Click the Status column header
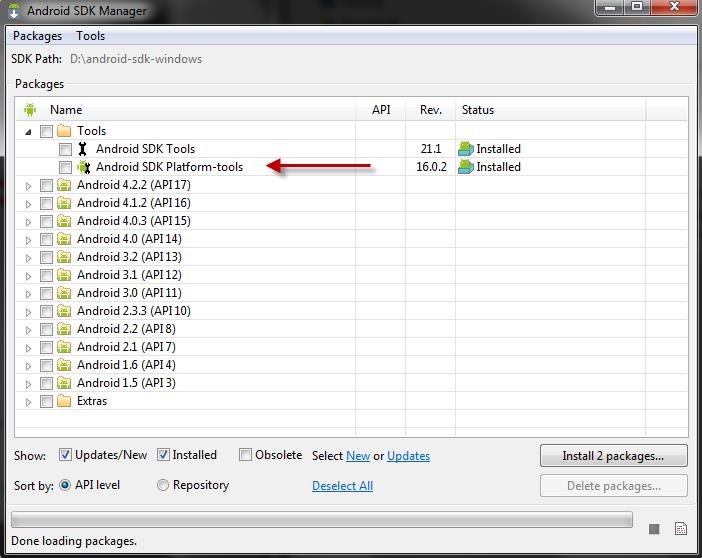The image size is (702, 558). point(551,110)
